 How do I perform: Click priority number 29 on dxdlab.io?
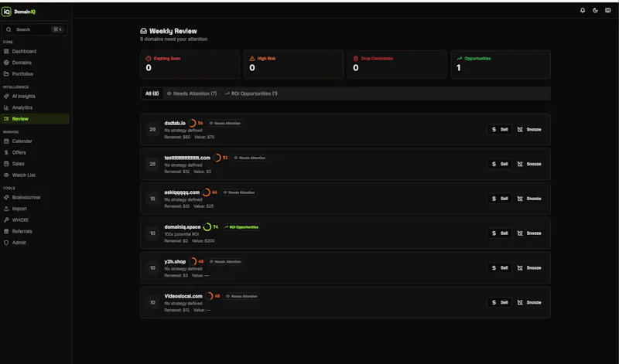point(152,129)
